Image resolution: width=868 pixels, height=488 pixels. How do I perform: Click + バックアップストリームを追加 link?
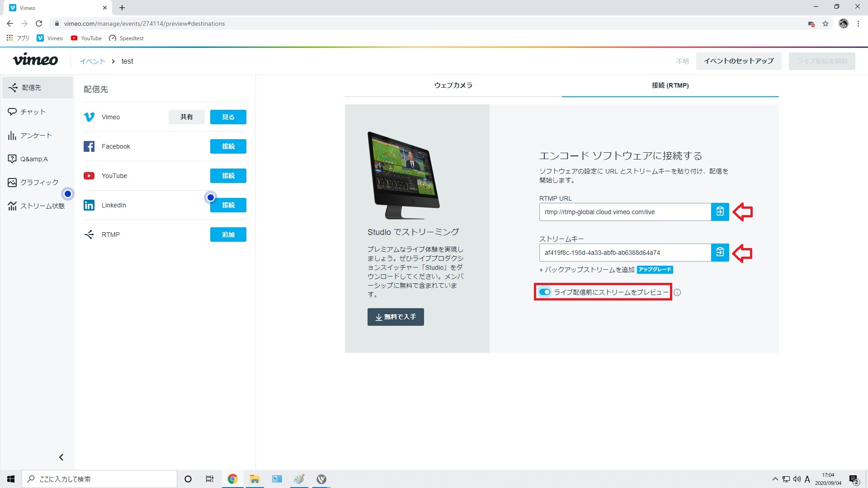587,270
